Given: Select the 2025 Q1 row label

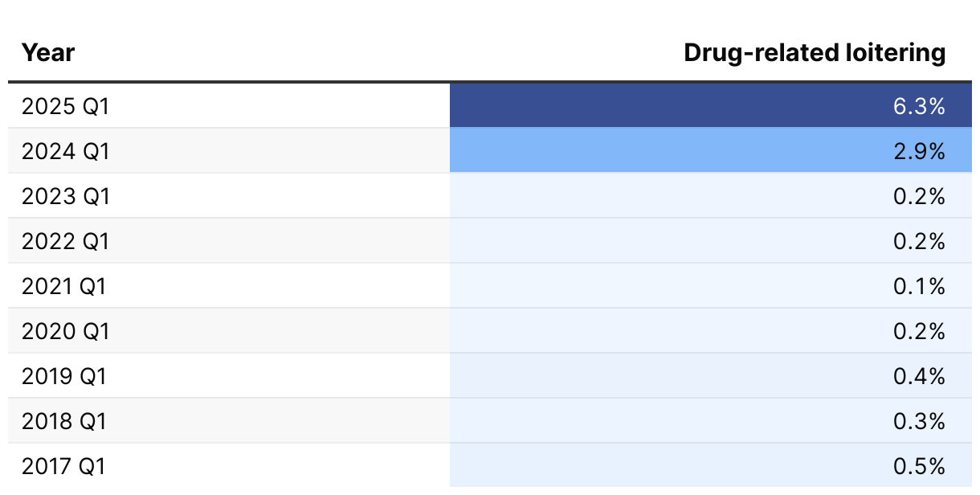Looking at the screenshot, I should coord(65,106).
